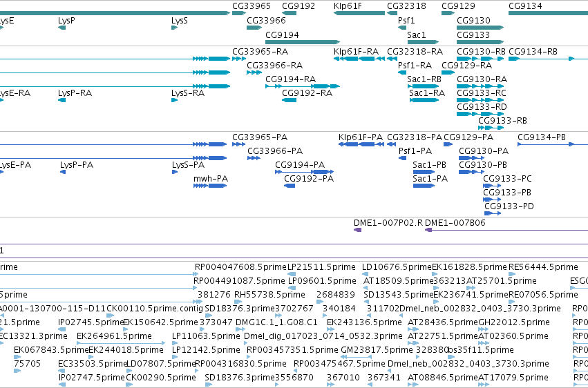Click the CG9194 gene label
The width and height of the screenshot is (588, 388).
tap(282, 35)
